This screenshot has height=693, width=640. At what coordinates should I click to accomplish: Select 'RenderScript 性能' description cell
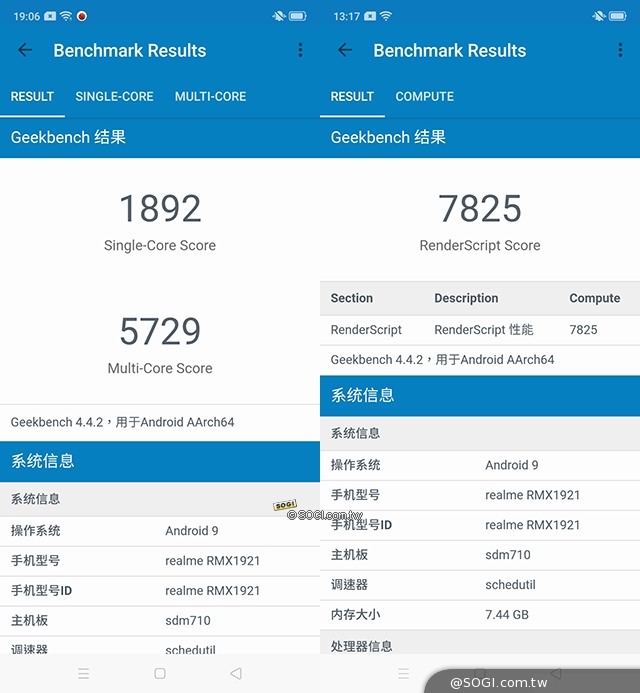tap(484, 330)
